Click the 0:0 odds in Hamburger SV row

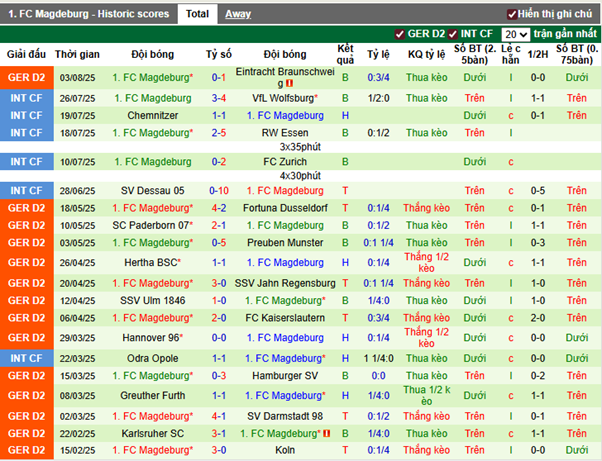tap(378, 376)
